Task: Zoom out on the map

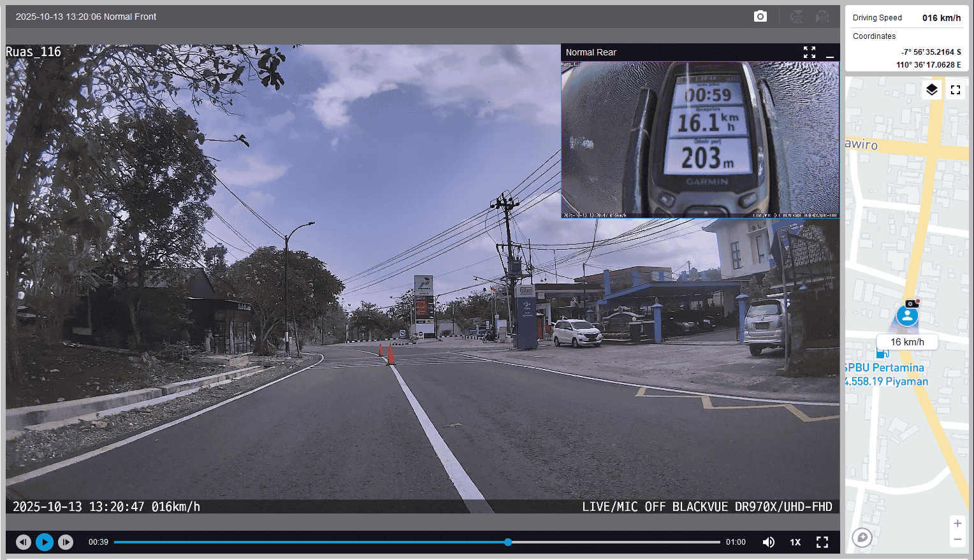Action: tap(957, 540)
